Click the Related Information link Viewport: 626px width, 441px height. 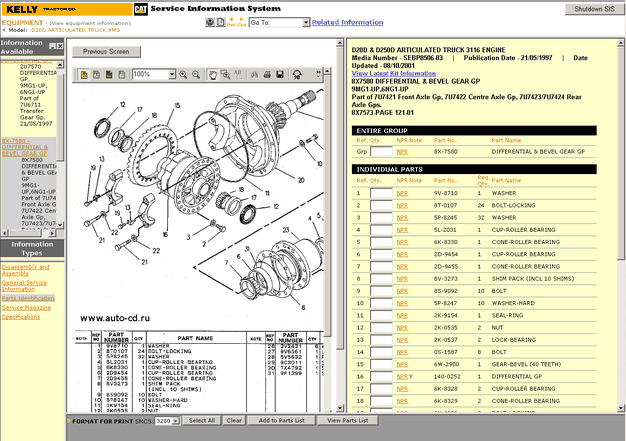click(x=346, y=21)
